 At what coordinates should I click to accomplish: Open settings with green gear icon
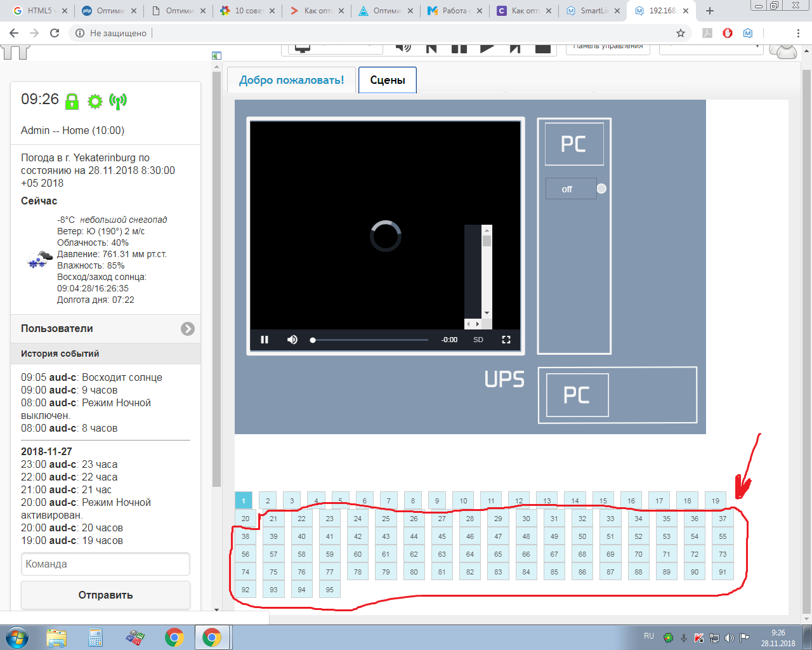[x=95, y=101]
